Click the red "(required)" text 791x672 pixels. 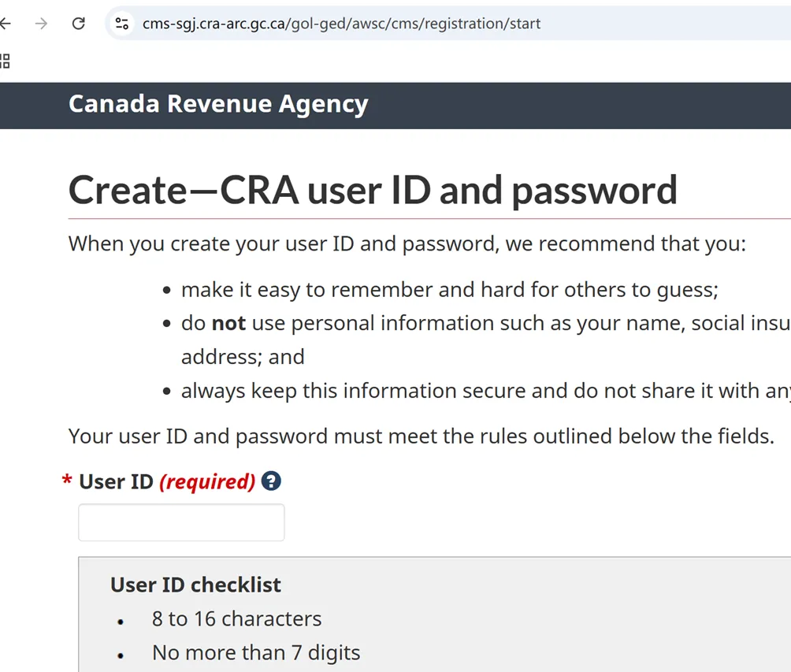207,481
